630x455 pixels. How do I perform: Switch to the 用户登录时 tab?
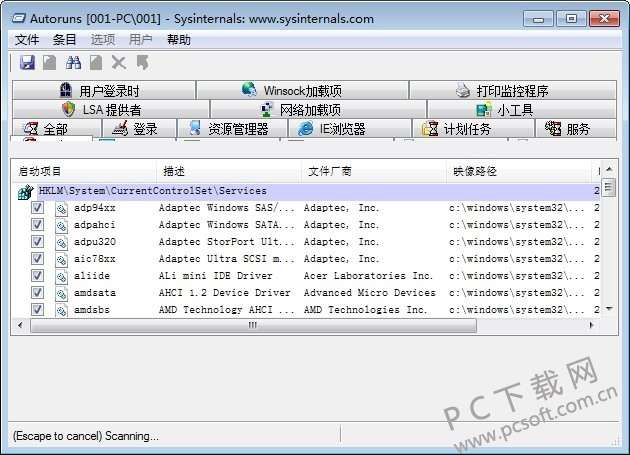pyautogui.click(x=104, y=90)
